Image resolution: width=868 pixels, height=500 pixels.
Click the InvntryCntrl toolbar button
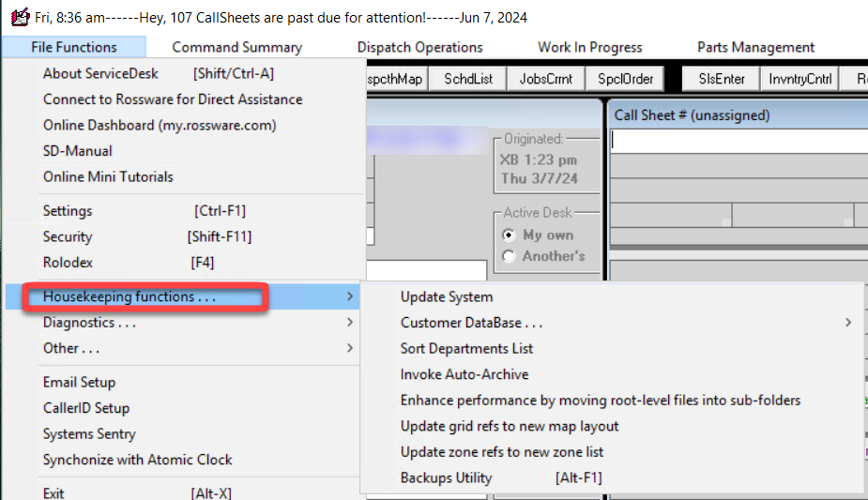(x=799, y=79)
